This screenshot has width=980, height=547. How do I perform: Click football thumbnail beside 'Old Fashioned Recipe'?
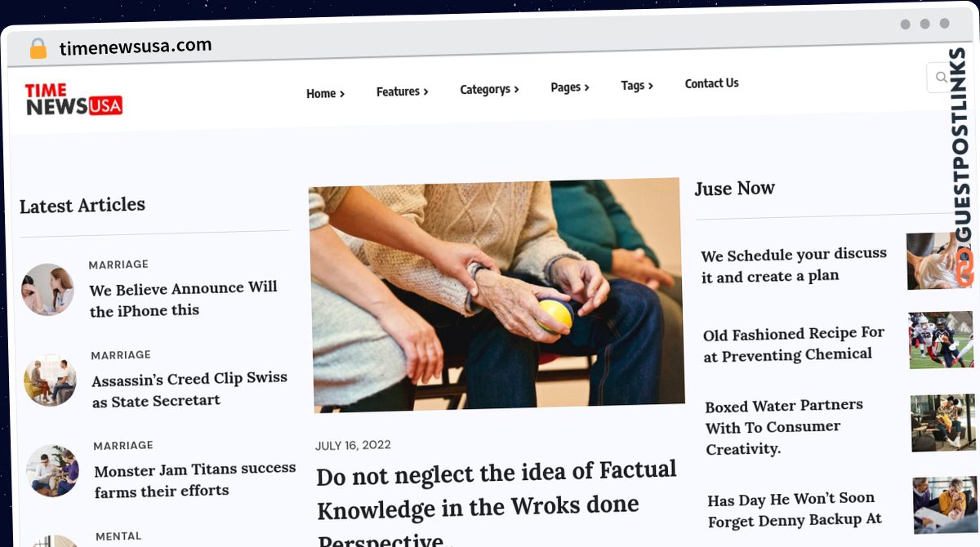click(x=941, y=340)
